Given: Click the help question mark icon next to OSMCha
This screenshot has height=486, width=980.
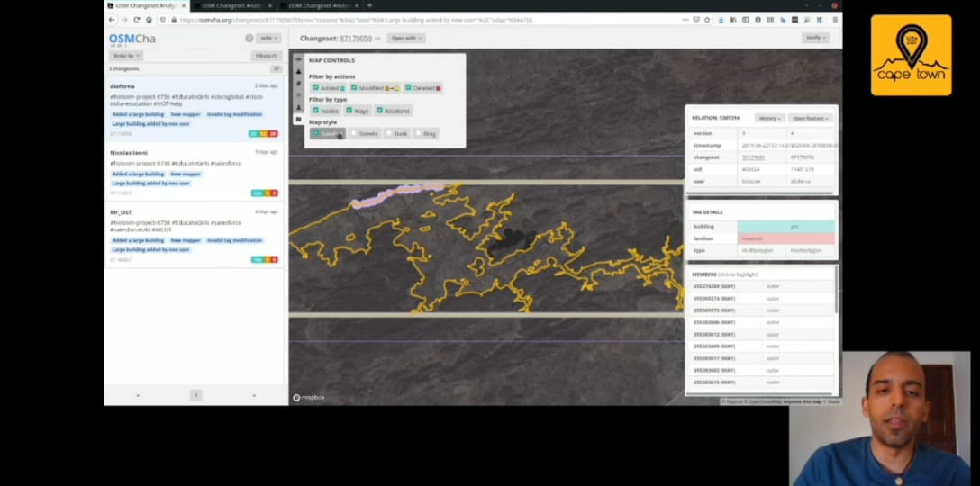Looking at the screenshot, I should [249, 39].
